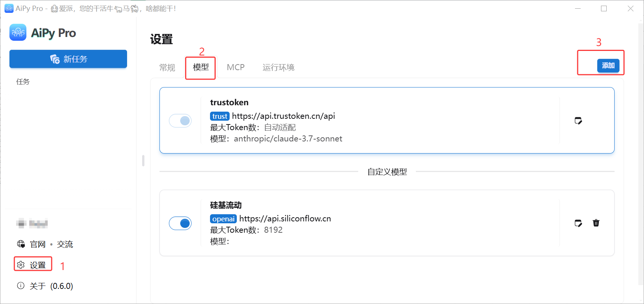Minimize the AiPy Pro window
This screenshot has height=304, width=644.
coord(578,8)
